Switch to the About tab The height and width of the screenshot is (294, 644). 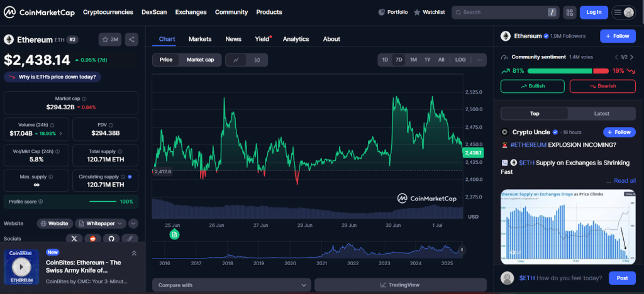[331, 39]
